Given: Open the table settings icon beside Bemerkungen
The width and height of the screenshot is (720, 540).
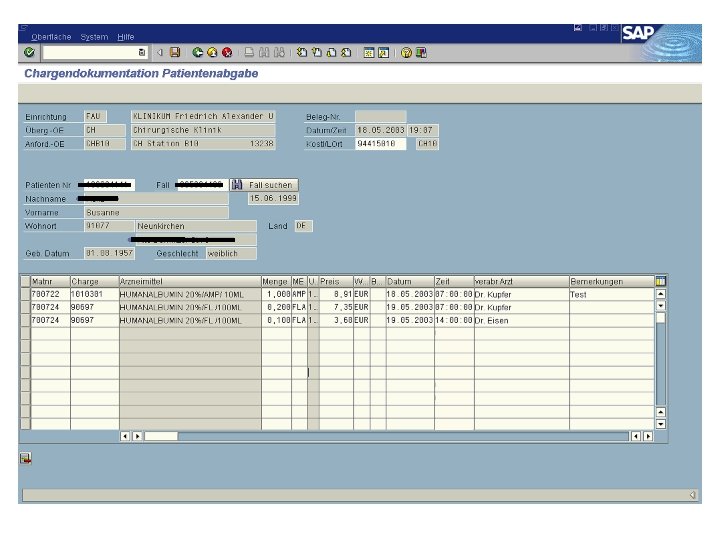Looking at the screenshot, I should (661, 281).
